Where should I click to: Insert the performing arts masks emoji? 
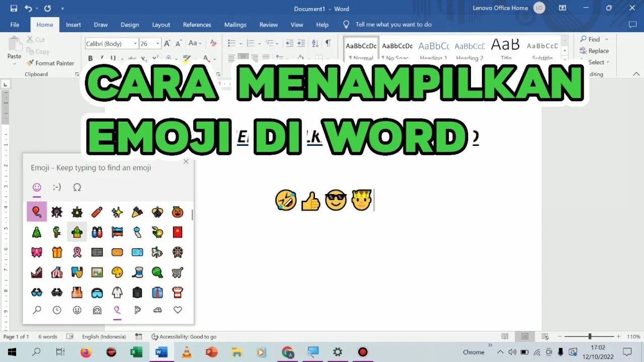[77, 273]
